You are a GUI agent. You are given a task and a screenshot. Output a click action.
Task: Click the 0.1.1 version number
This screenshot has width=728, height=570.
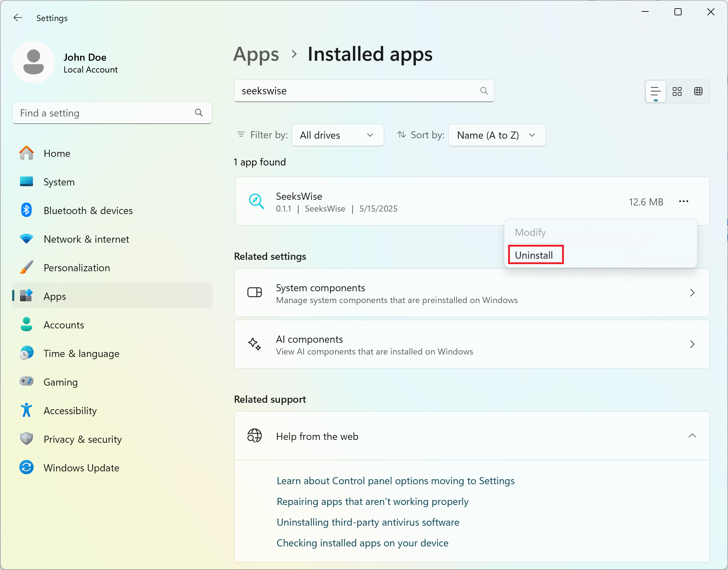pos(283,209)
